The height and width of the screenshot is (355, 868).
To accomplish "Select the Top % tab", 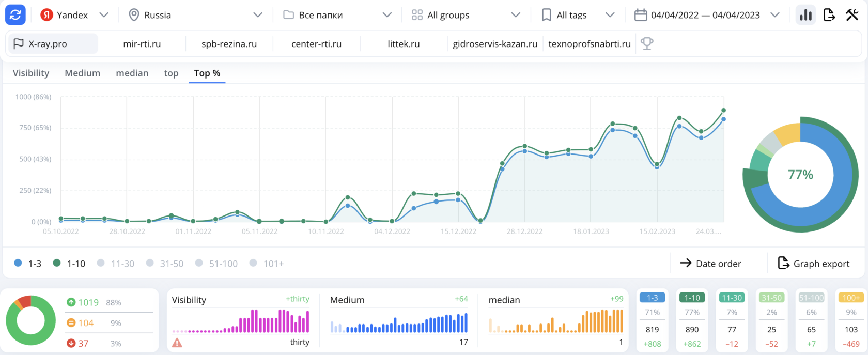I will 207,73.
